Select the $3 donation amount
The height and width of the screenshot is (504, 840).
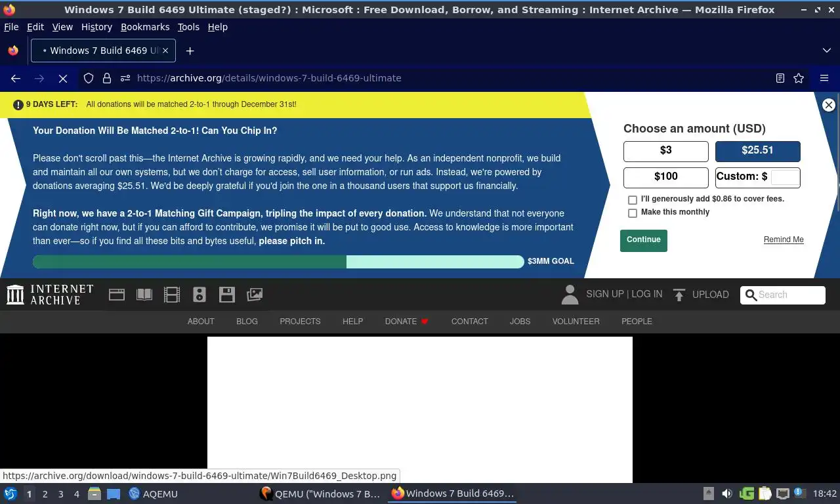tap(666, 151)
